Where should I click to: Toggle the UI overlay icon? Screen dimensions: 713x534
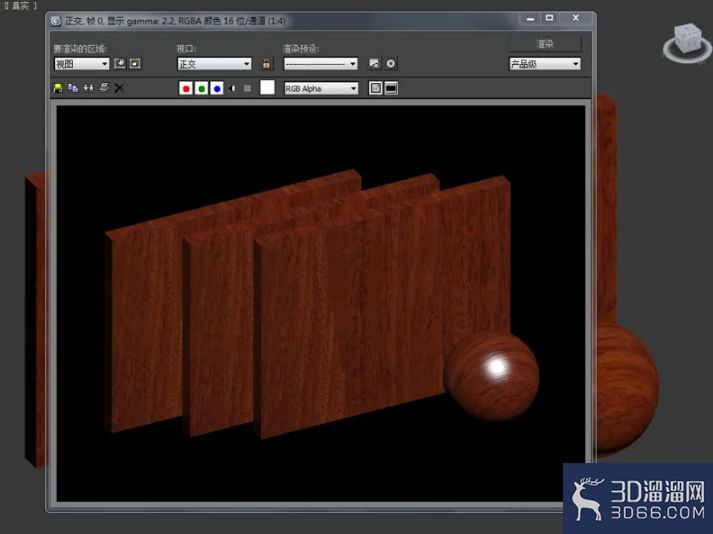pyautogui.click(x=376, y=88)
